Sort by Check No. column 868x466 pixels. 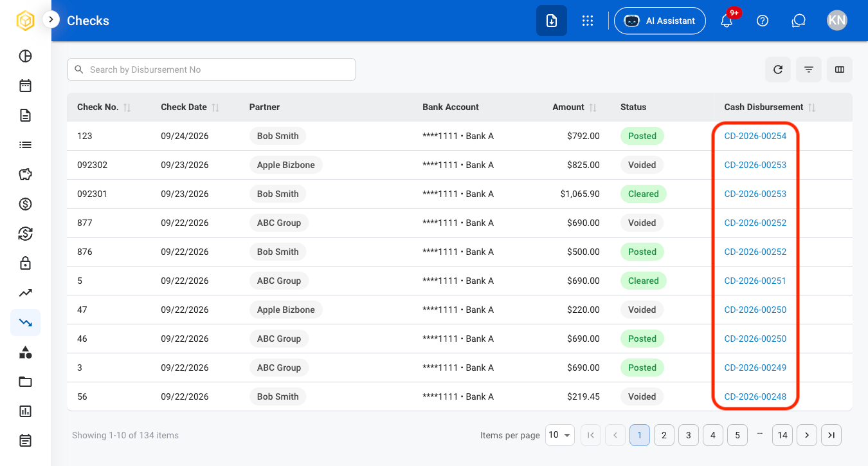click(127, 107)
